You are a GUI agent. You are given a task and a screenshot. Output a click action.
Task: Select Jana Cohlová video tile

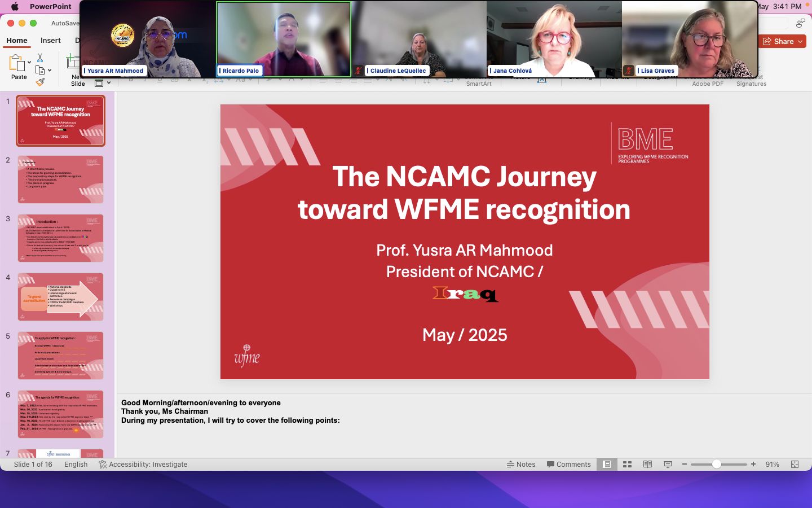554,39
